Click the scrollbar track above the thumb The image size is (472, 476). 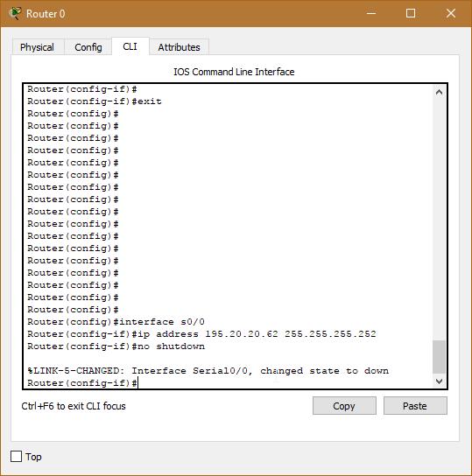[x=439, y=219]
